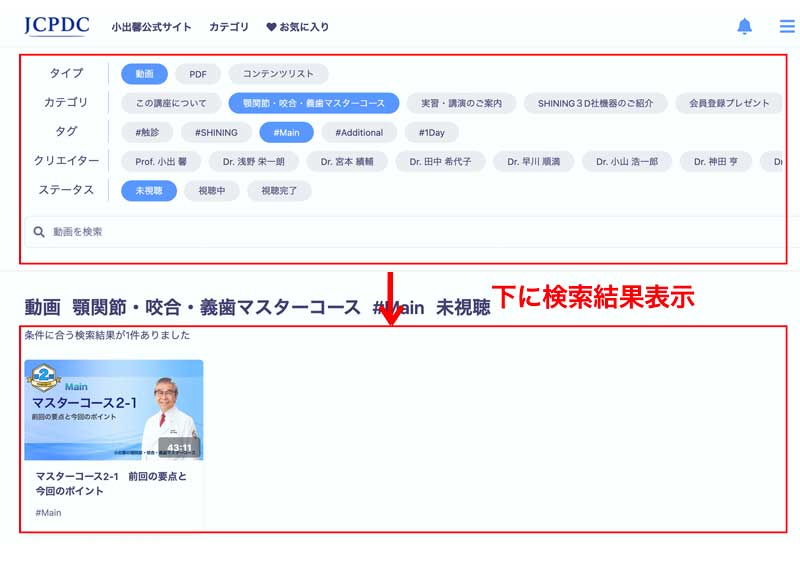Open the hamburger menu
The image size is (800, 584).
(x=787, y=26)
